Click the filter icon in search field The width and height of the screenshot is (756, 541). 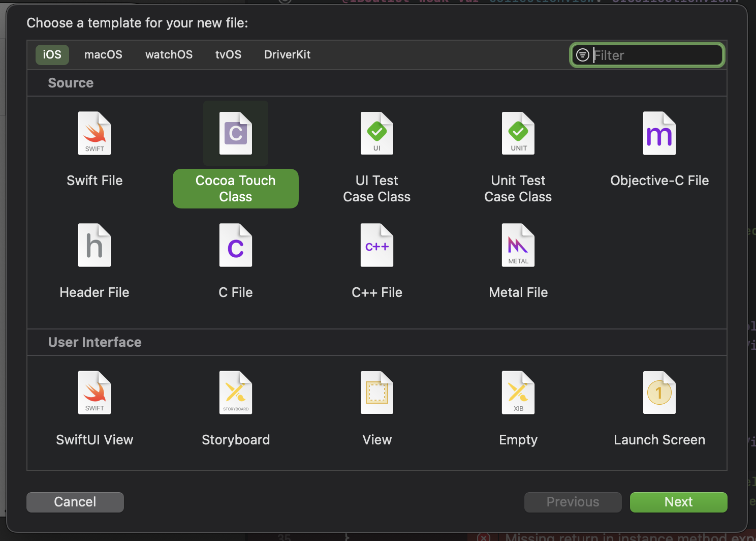click(583, 55)
